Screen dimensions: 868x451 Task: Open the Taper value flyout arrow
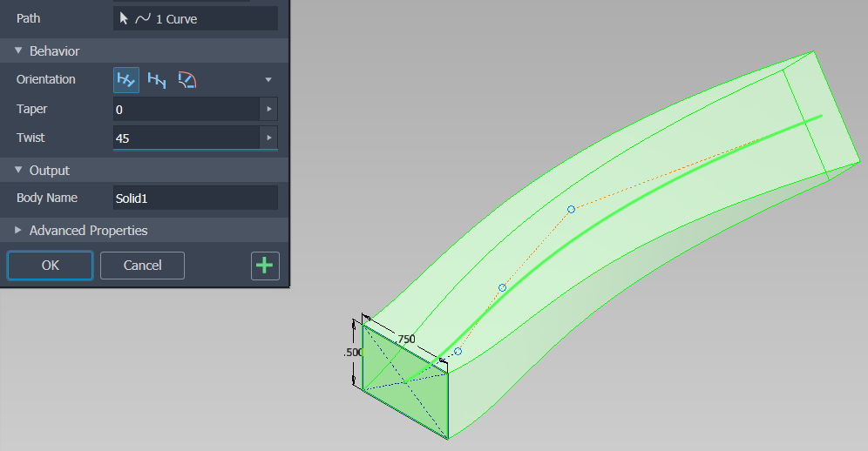pyautogui.click(x=269, y=109)
